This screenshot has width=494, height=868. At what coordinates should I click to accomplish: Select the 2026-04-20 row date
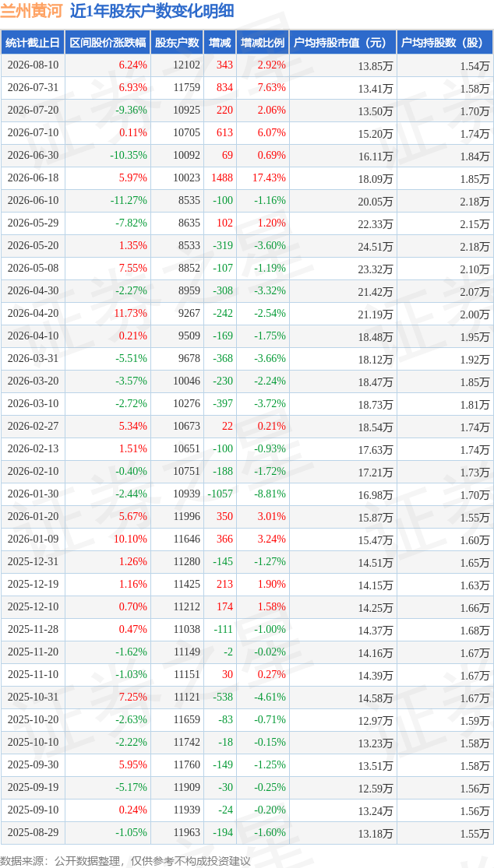tap(33, 313)
